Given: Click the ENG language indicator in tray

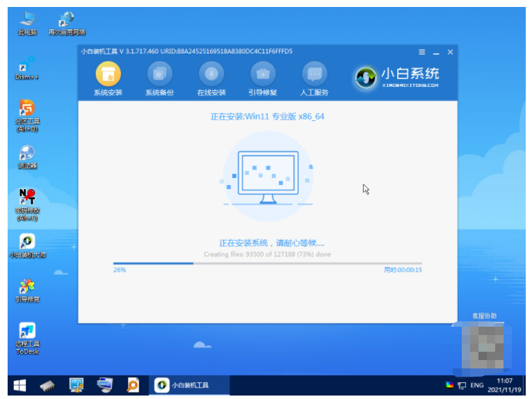Looking at the screenshot, I should [478, 384].
